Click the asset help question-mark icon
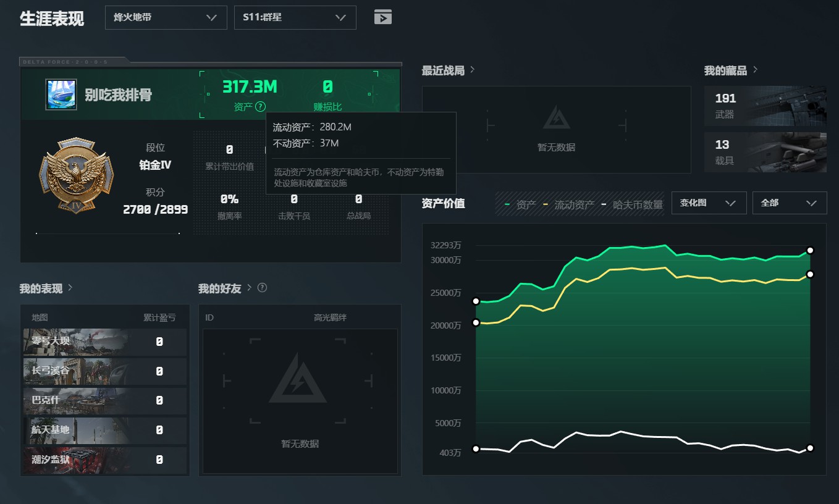Screen dimensions: 839x504 coord(260,107)
